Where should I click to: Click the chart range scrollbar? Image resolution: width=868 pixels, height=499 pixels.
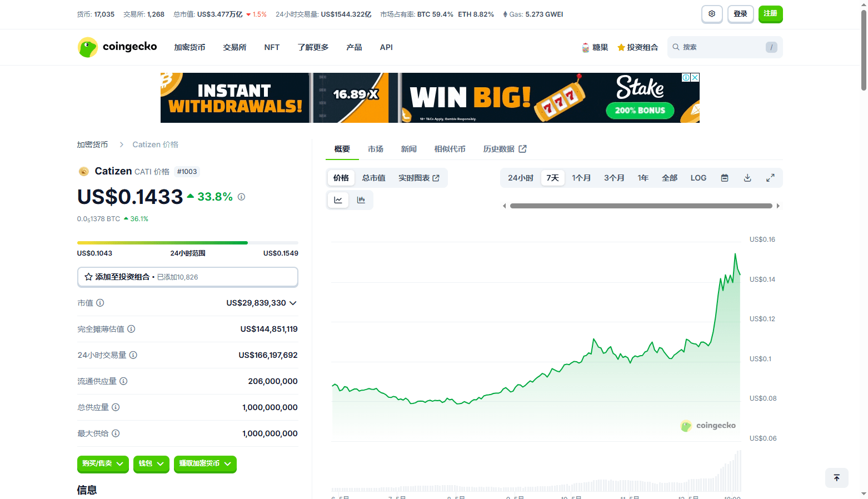641,206
